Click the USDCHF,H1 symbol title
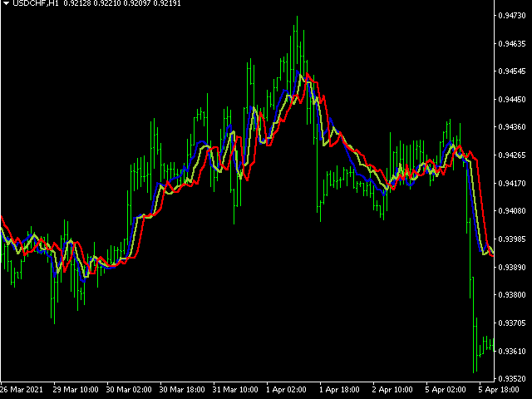The width and height of the screenshot is (532, 399). (36, 3)
